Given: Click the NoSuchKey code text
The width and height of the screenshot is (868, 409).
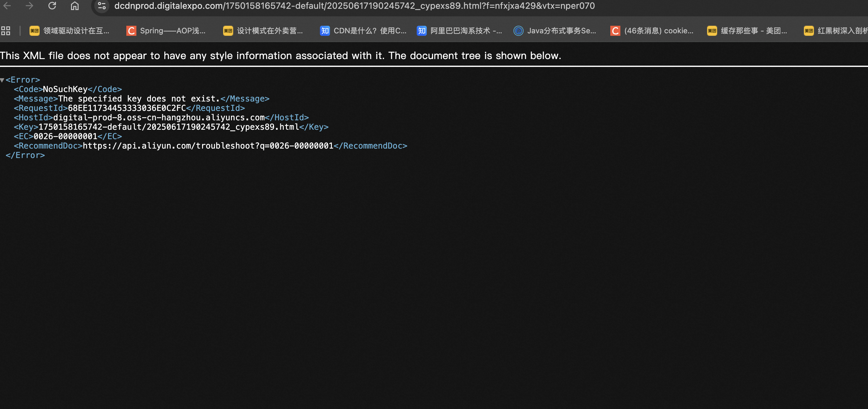Looking at the screenshot, I should [65, 89].
